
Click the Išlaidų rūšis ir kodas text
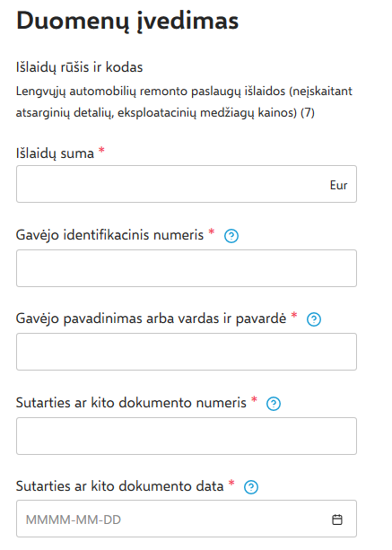click(79, 67)
